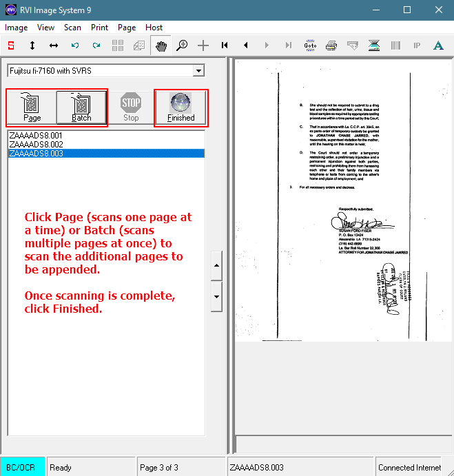
Task: Minimize the RVI Image System window
Action: point(376,10)
